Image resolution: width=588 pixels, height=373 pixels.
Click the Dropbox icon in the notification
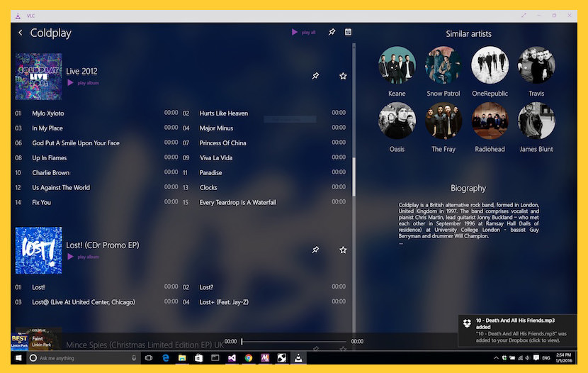click(x=467, y=323)
